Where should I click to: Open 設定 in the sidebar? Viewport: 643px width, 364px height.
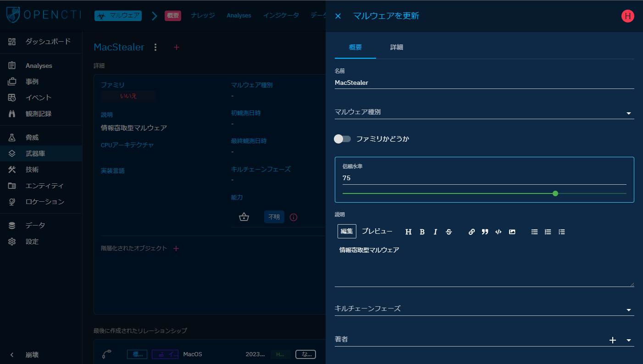point(41,242)
